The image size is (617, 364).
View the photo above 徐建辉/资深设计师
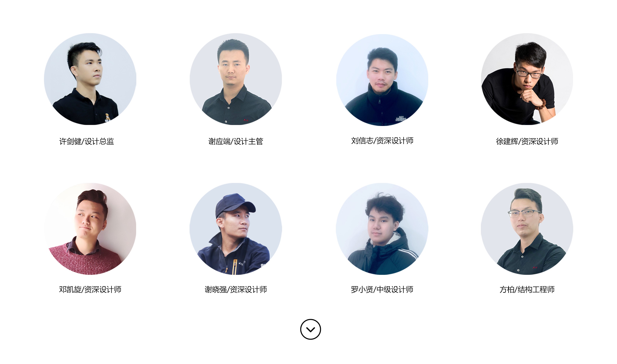[527, 79]
